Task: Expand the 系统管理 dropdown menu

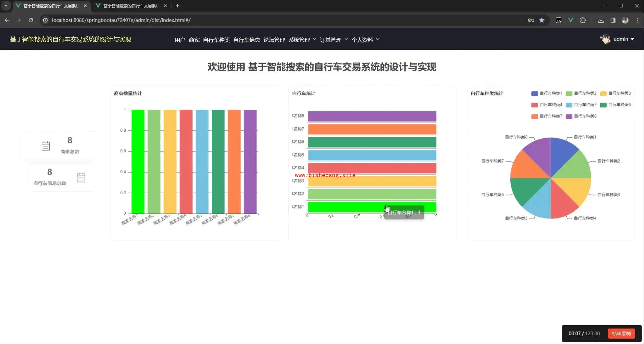Action: 302,40
